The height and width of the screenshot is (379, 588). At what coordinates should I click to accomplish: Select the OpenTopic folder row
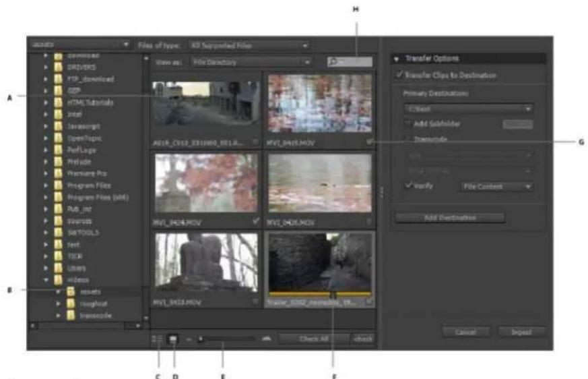pyautogui.click(x=86, y=138)
